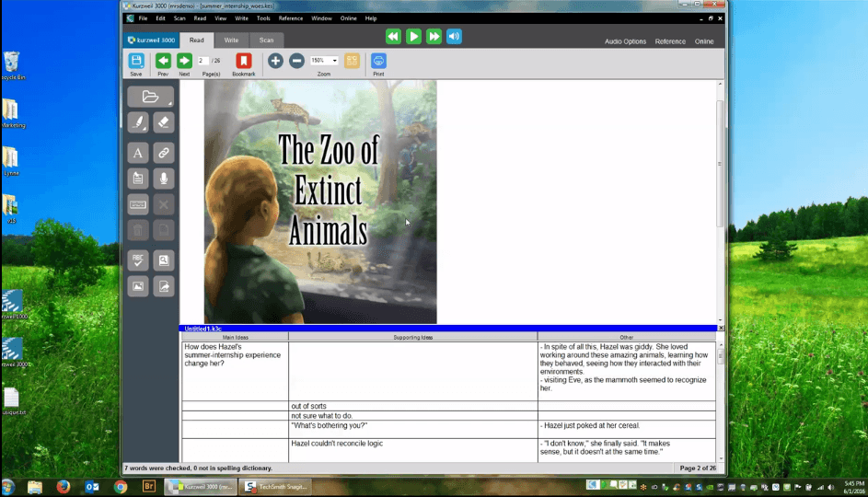
Task: Run the ABC spell check tool
Action: (138, 260)
